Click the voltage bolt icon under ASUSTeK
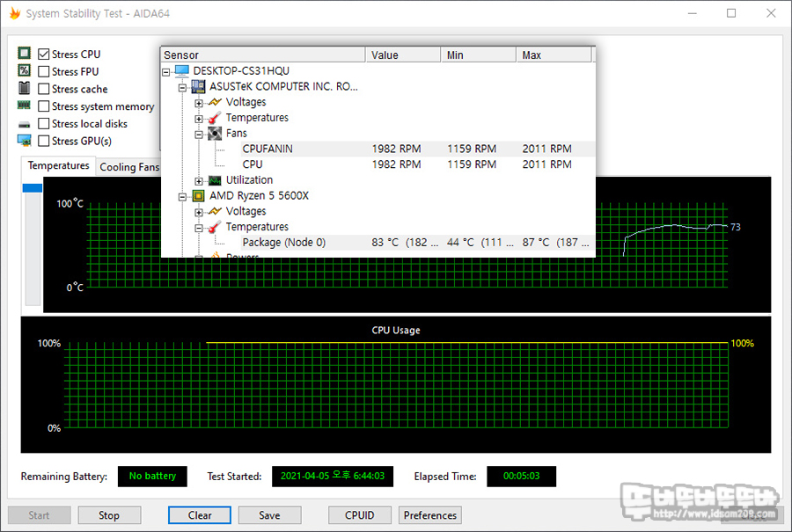The height and width of the screenshot is (532, 792). click(x=215, y=102)
